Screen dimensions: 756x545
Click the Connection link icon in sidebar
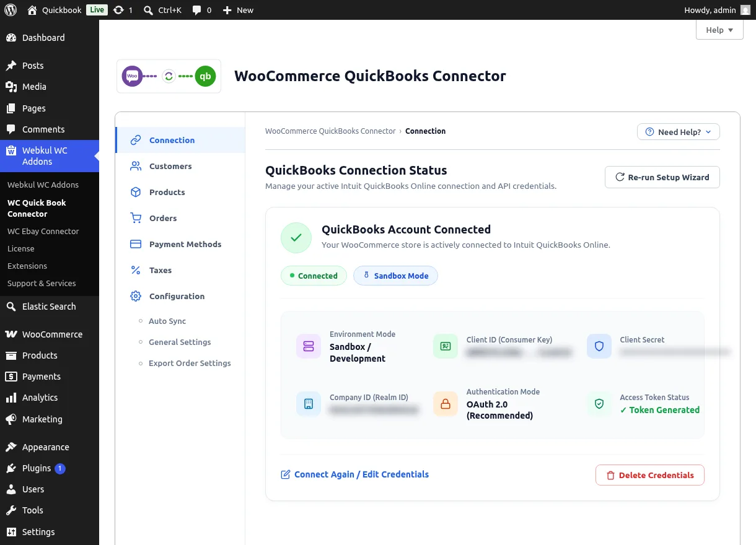pos(136,140)
